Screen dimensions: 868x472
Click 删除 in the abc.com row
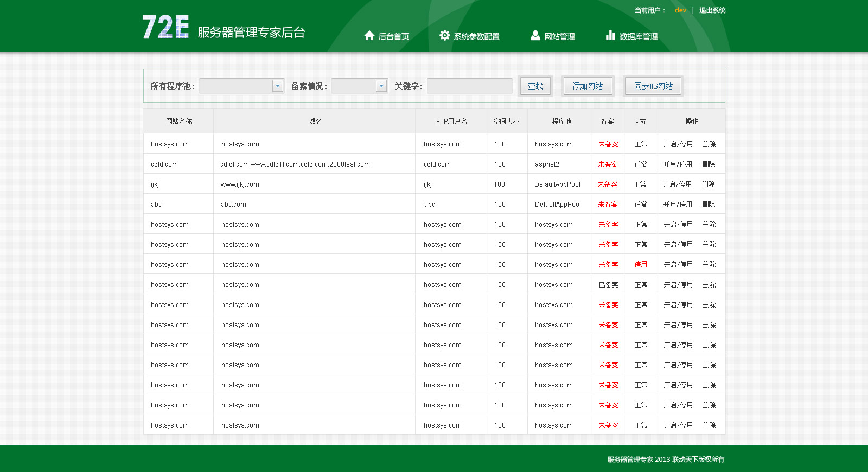(x=709, y=205)
